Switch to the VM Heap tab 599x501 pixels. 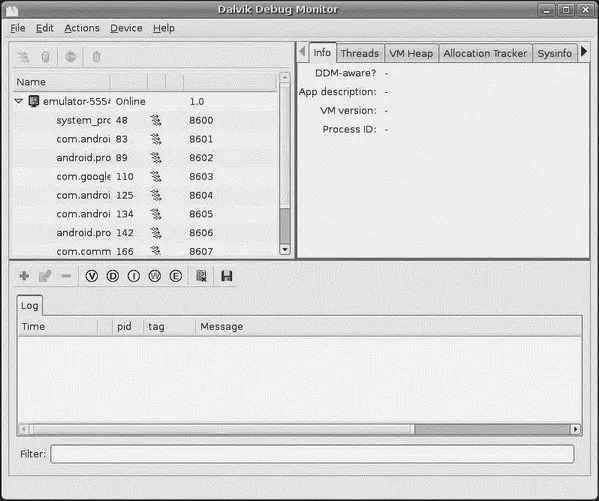point(411,54)
